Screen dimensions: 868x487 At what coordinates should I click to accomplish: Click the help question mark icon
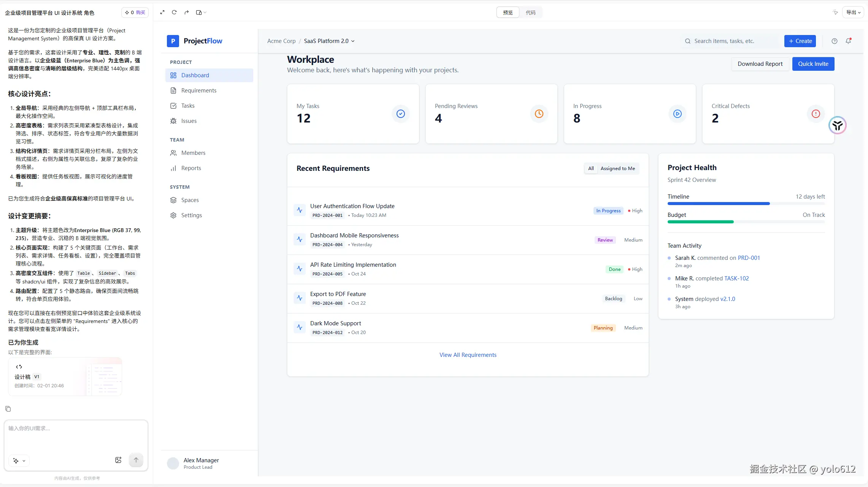point(835,41)
